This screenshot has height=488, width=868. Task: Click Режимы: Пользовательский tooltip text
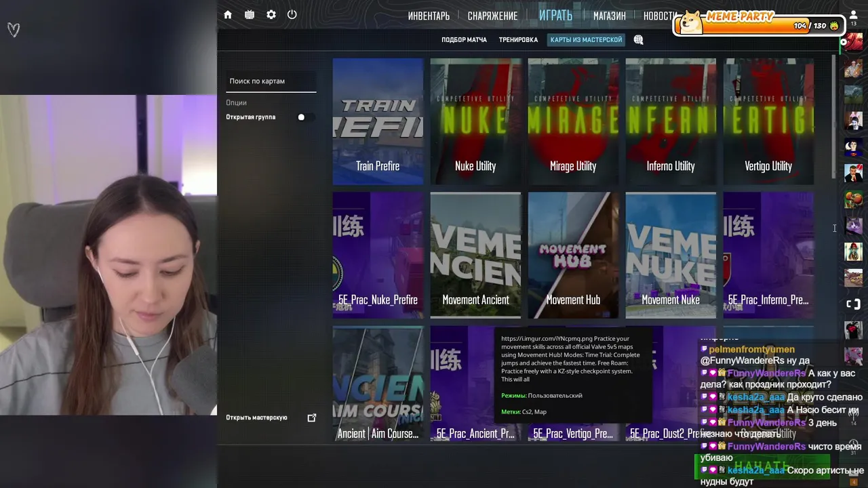point(542,396)
